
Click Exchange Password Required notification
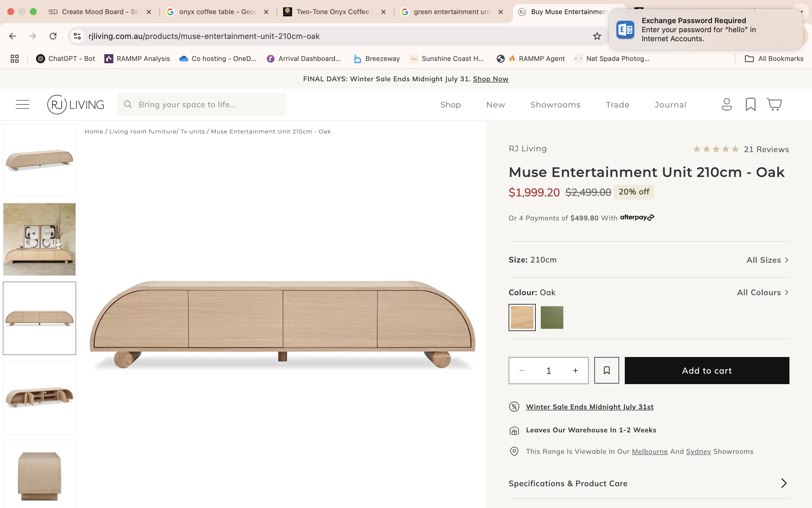pyautogui.click(x=706, y=30)
